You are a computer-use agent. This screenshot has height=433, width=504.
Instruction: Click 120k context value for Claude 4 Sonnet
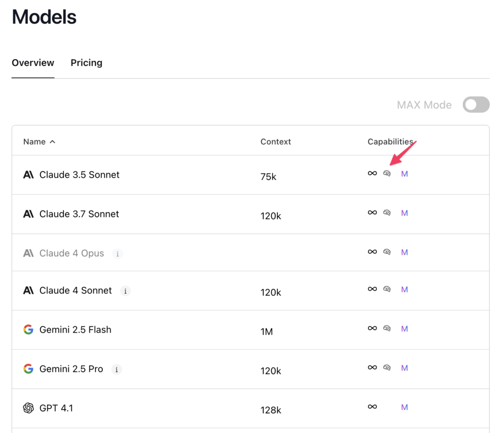coord(271,292)
